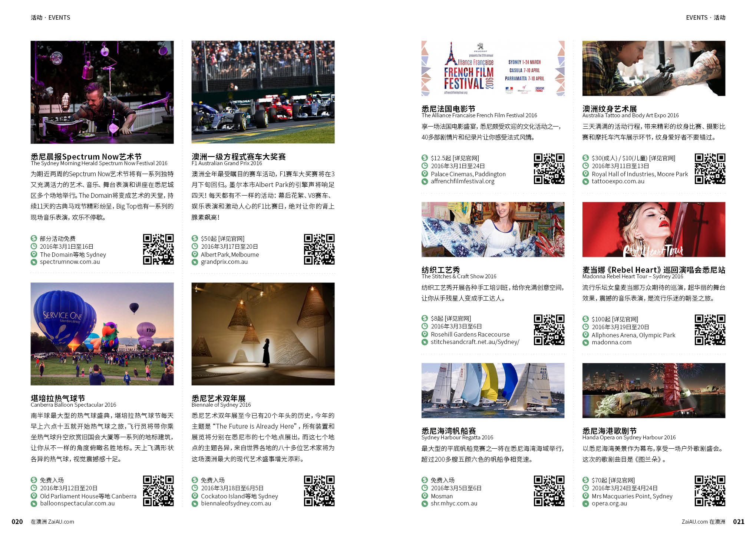This screenshot has width=756, height=537.
Task: Click the footer text 在澳洲 ZaiAU.com
Action: 52,521
